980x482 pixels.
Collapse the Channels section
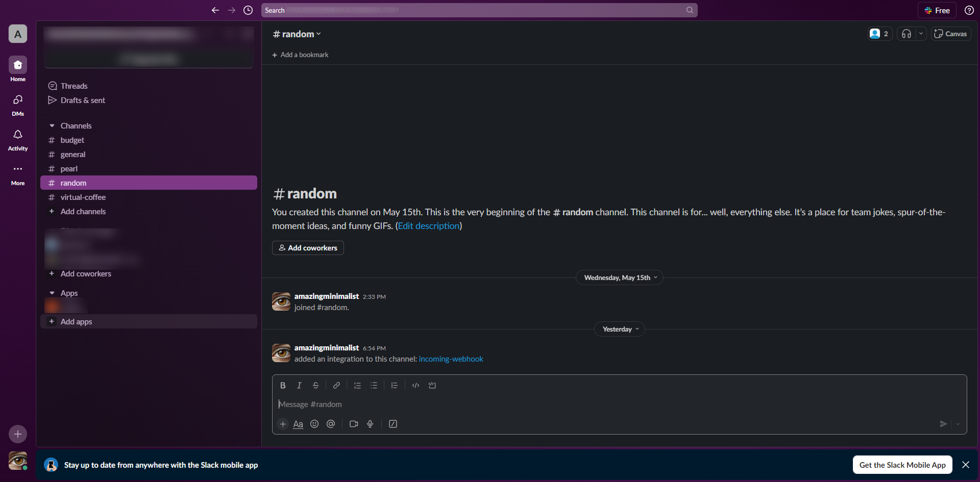[x=52, y=125]
